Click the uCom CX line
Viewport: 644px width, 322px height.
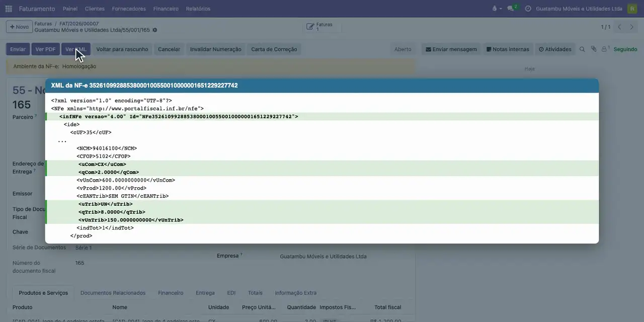(322, 165)
